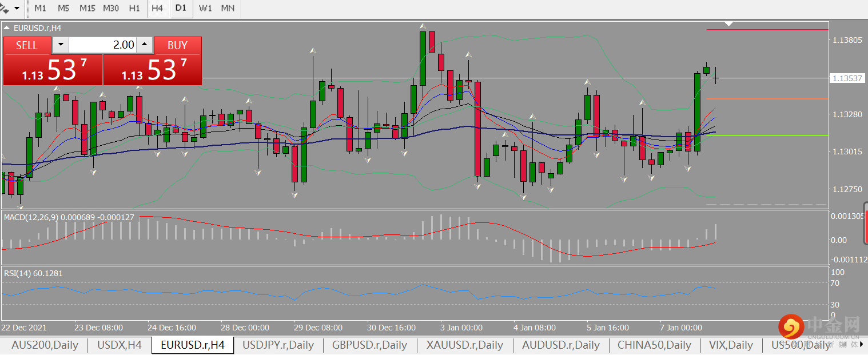Viewport: 868px width, 355px height.
Task: Click the 1.13015 price axis label
Action: tap(847, 151)
